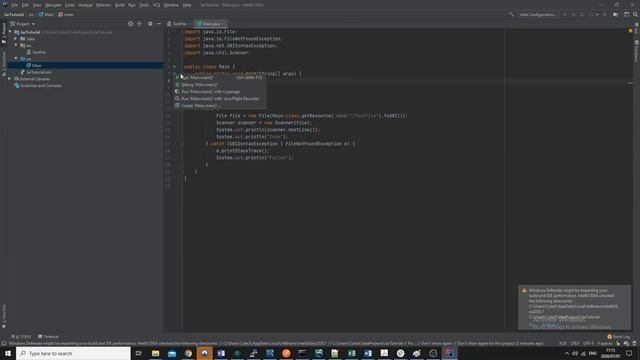640x360 pixels.
Task: Open the Tools menu
Action: pyautogui.click(x=144, y=5)
